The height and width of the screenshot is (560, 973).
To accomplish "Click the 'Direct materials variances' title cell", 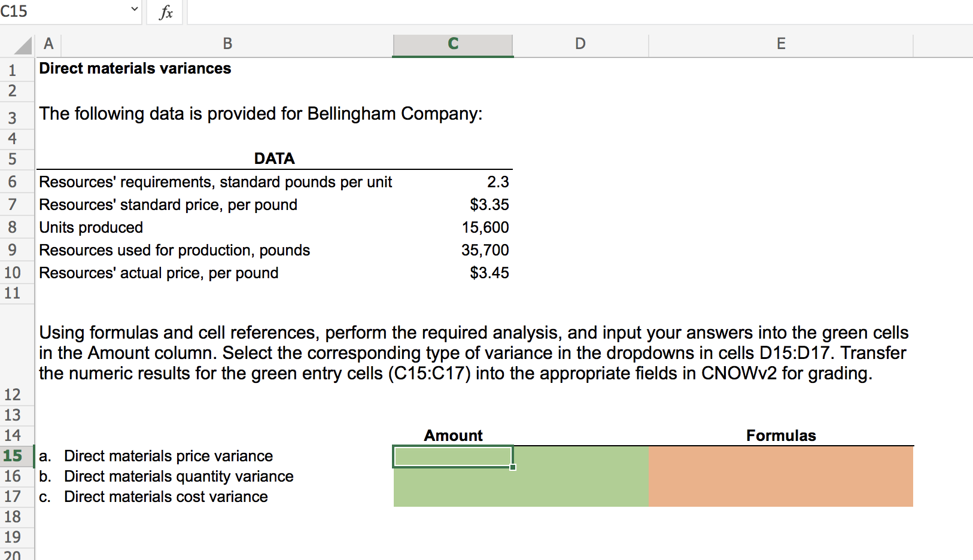I will click(x=135, y=68).
